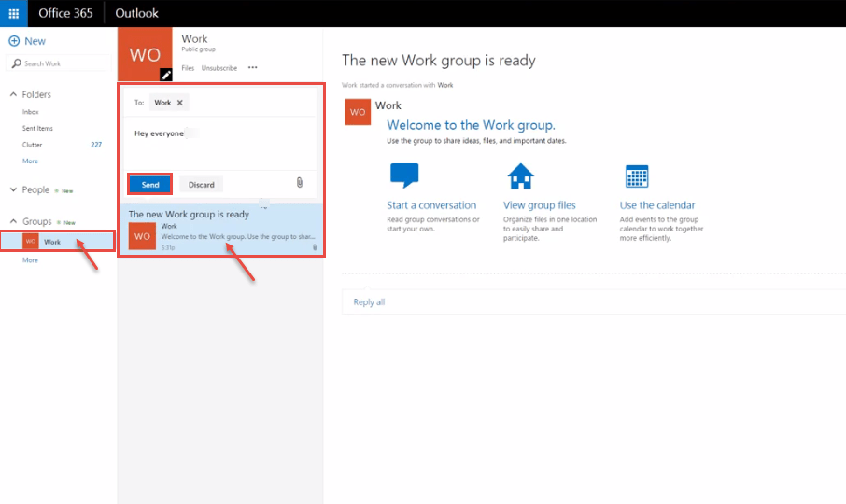Click the Outlook title in top bar

pyautogui.click(x=136, y=13)
